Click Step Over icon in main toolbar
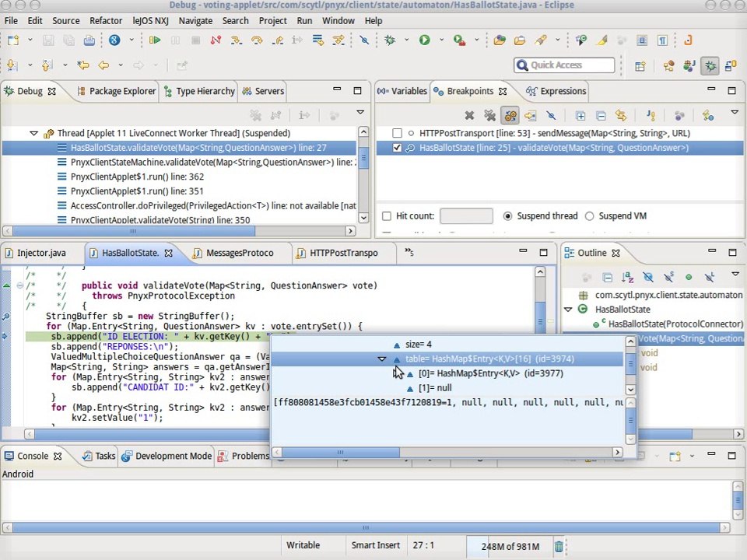 [x=257, y=40]
